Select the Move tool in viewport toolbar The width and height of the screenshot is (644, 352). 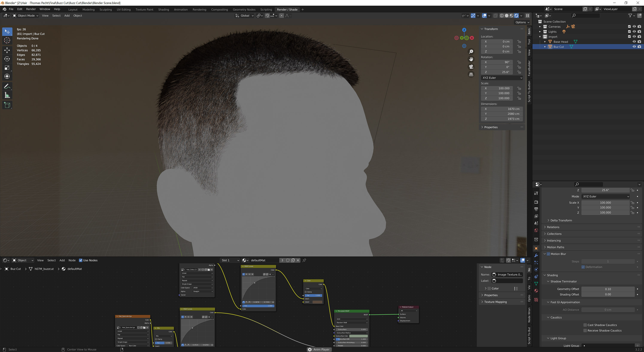7,50
